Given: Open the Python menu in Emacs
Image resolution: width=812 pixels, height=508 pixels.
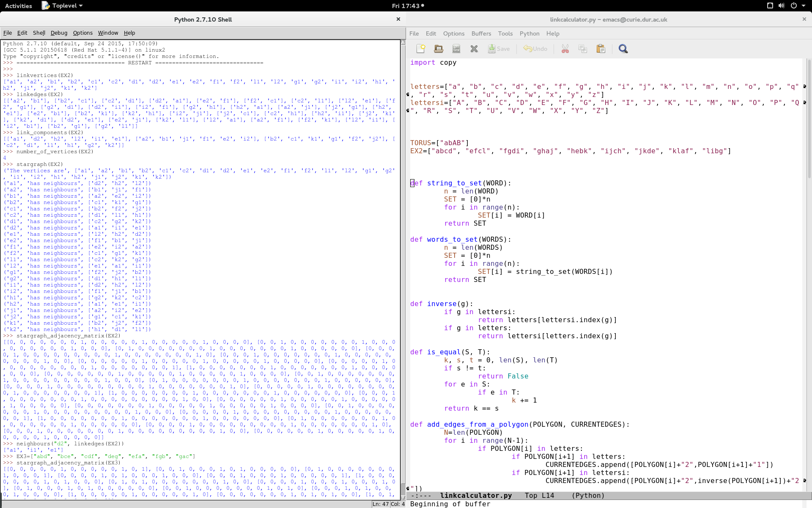Looking at the screenshot, I should coord(529,33).
